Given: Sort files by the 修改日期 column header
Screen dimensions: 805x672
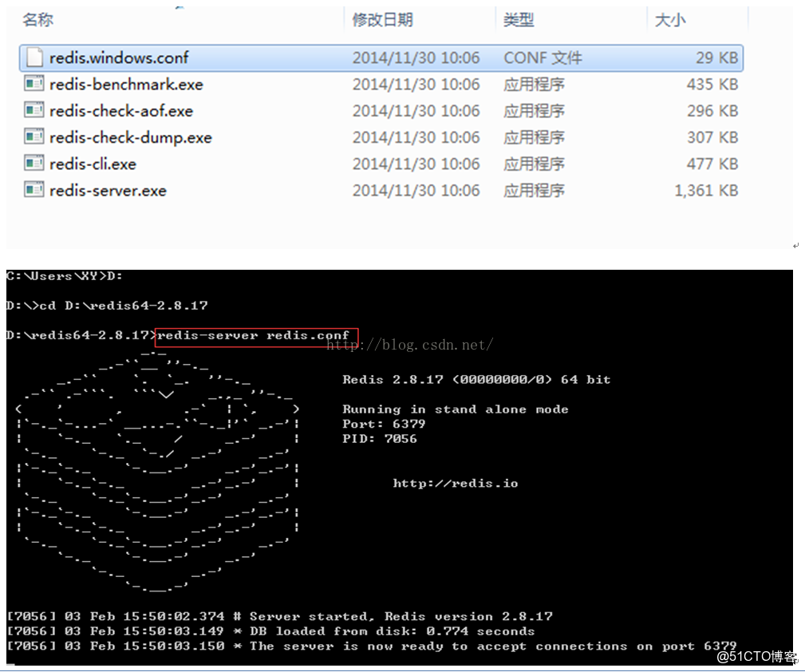Looking at the screenshot, I should 382,19.
